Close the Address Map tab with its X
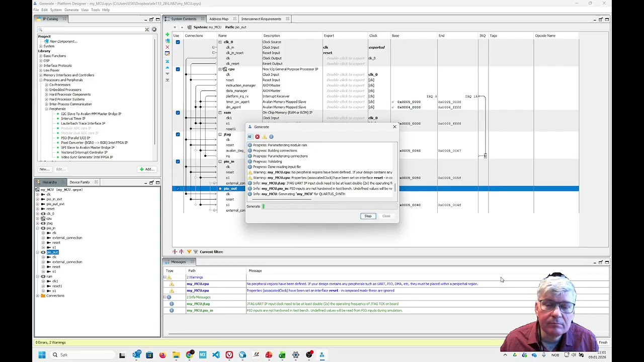The width and height of the screenshot is (644, 362). point(234,19)
